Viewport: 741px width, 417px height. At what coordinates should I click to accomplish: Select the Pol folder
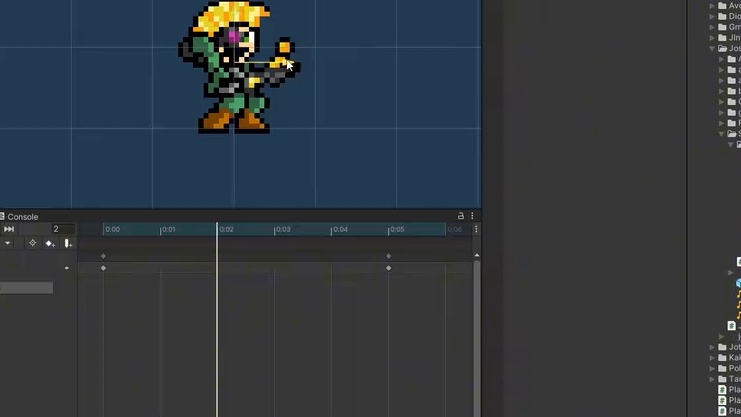click(x=729, y=368)
